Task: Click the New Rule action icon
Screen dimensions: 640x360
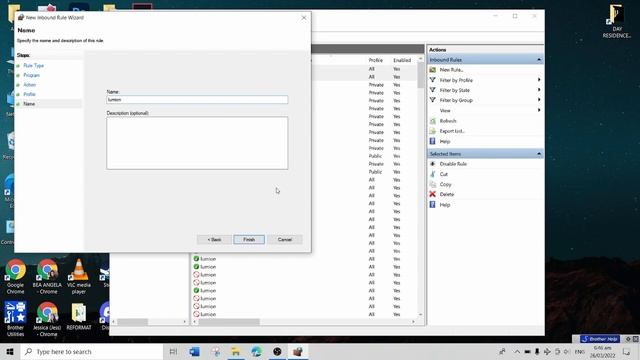Action: click(x=433, y=70)
